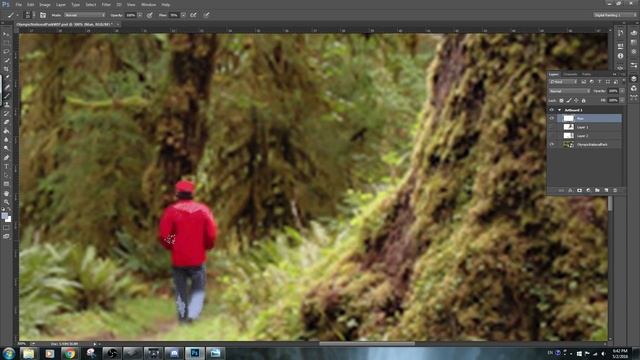
Task: Click the new adjustment layer icon
Action: coord(588,190)
